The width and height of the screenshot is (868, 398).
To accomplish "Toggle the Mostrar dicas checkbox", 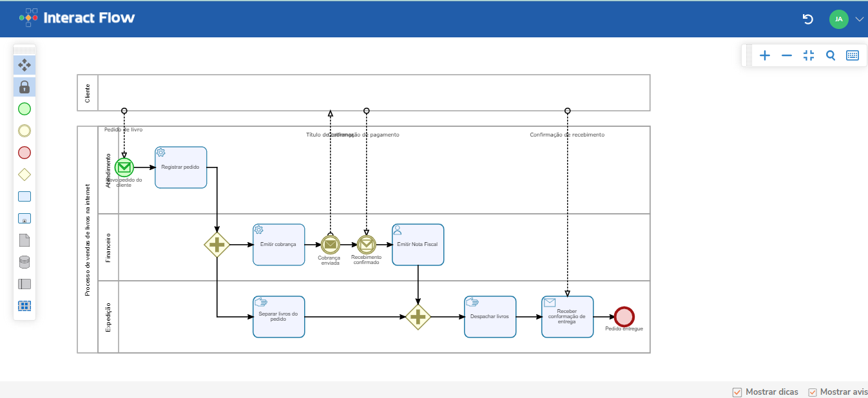I will 737,392.
